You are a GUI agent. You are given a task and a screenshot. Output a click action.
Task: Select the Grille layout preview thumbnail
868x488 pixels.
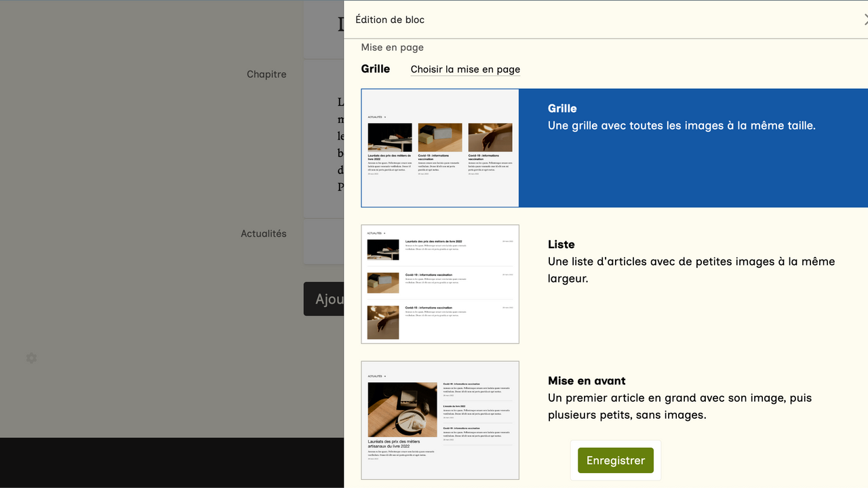440,148
